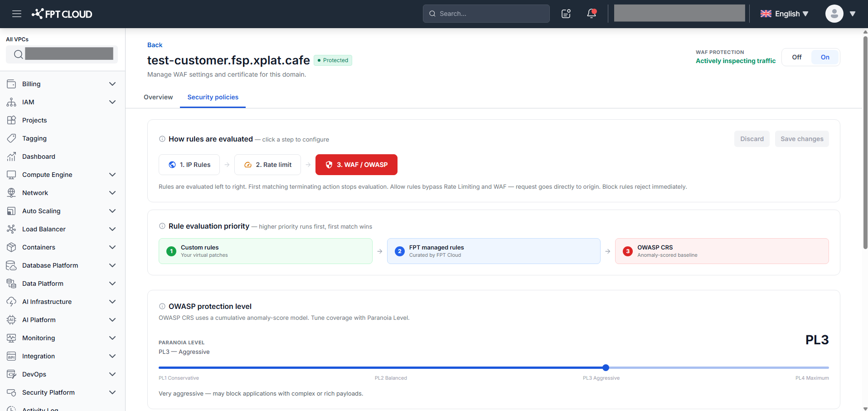The height and width of the screenshot is (411, 868).
Task: Select the FPT managed rules card
Action: [x=494, y=251]
